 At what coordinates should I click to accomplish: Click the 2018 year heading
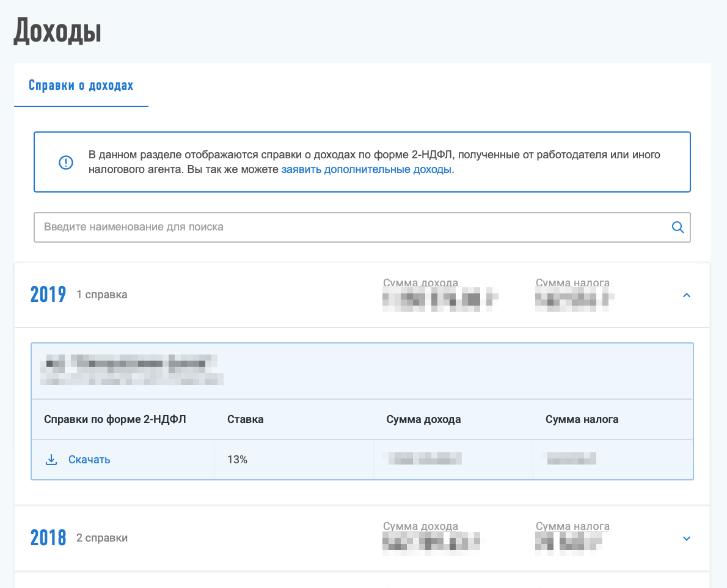coord(48,538)
